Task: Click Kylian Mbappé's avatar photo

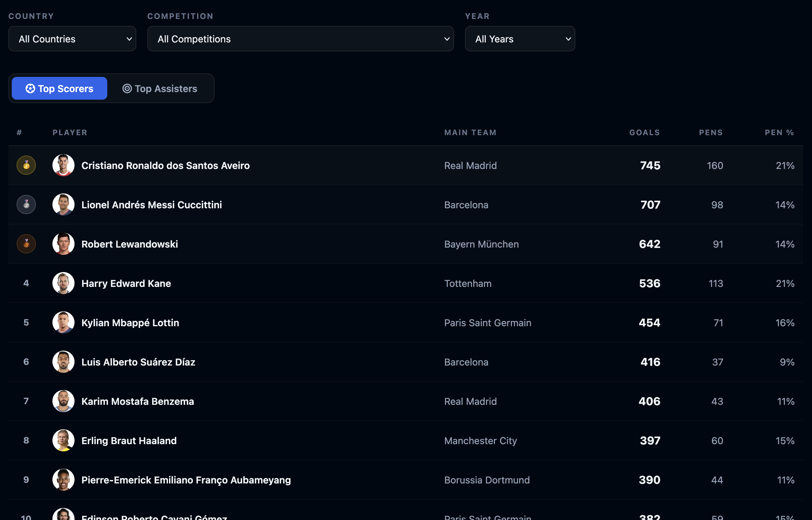Action: 63,322
